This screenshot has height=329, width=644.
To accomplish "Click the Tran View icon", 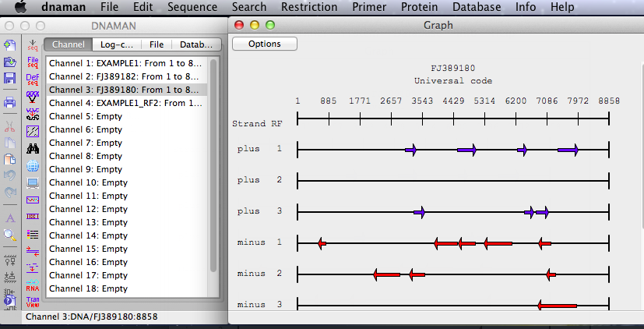I will [33, 302].
